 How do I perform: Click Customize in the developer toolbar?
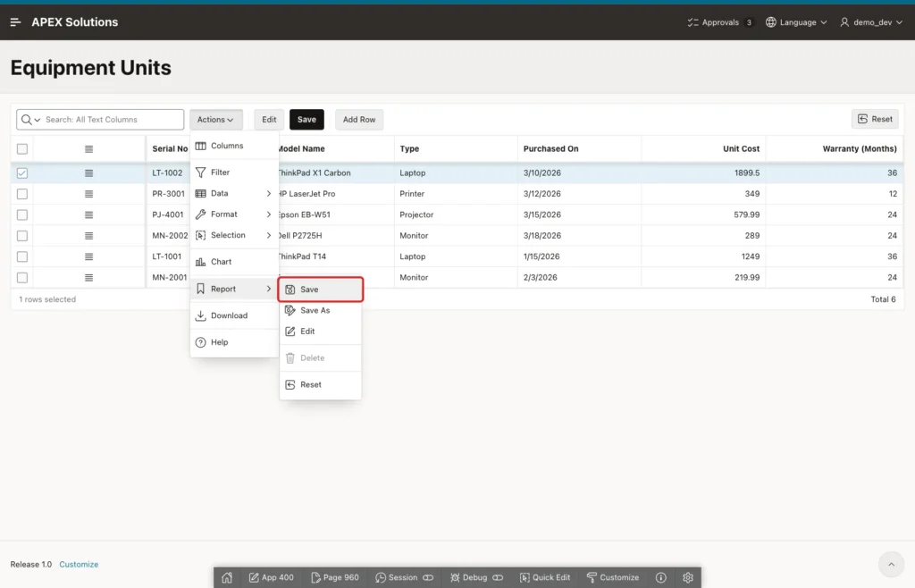point(613,577)
